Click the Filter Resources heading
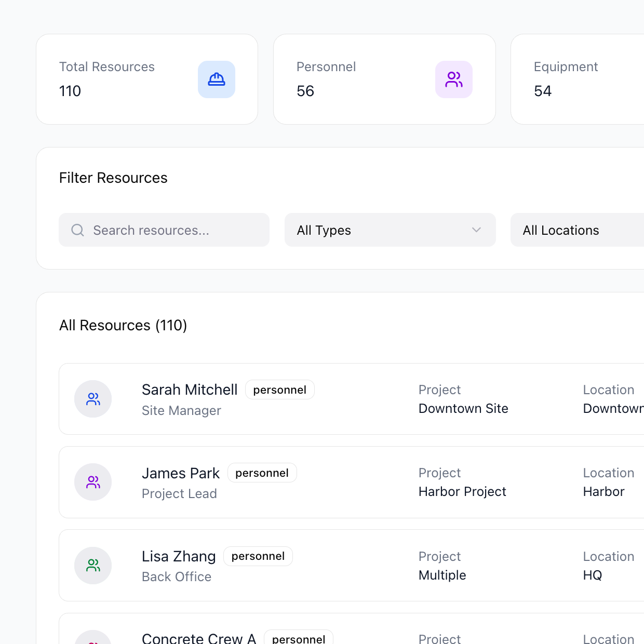Screen dimensions: 644x644 click(113, 178)
